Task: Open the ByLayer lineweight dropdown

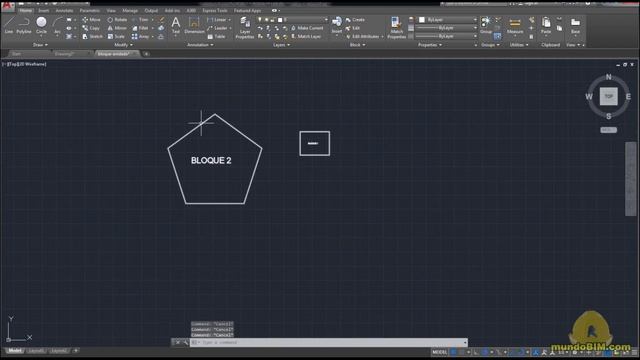Action: [x=446, y=28]
